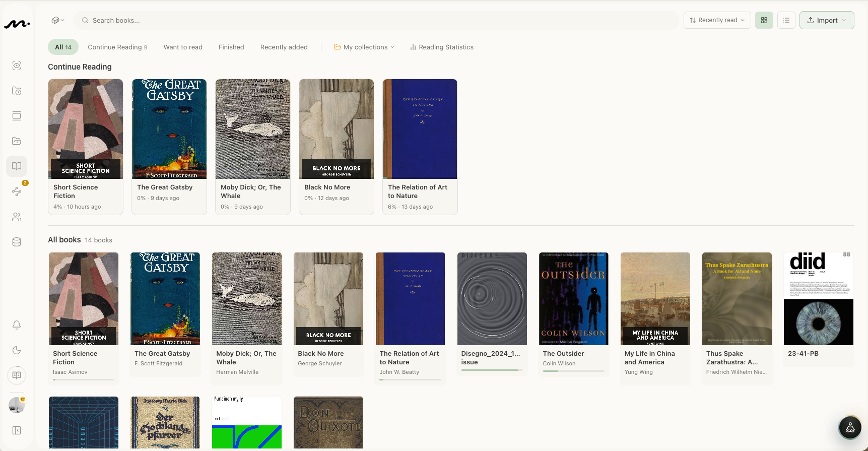Open notifications bell in the sidebar
Image resolution: width=868 pixels, height=451 pixels.
click(17, 325)
